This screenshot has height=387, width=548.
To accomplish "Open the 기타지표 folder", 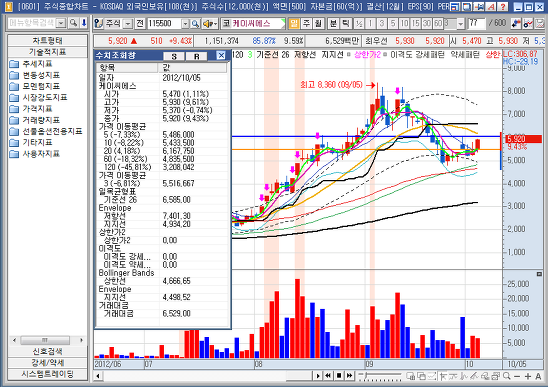I will [31, 142].
